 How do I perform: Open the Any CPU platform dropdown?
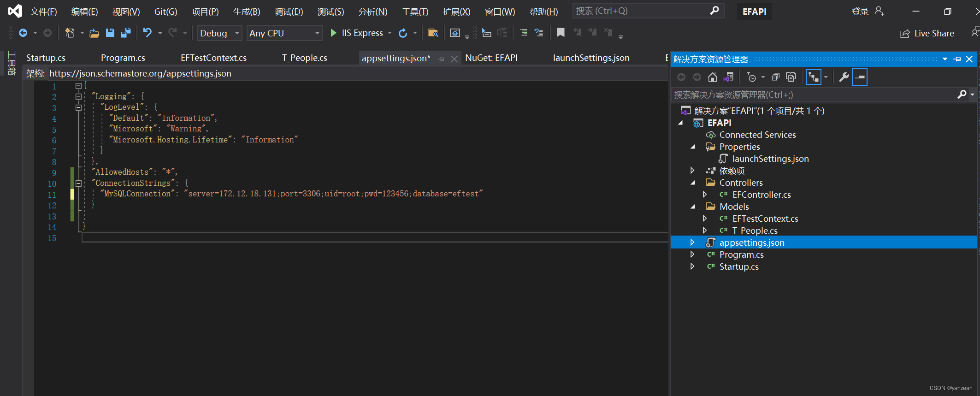coord(284,33)
